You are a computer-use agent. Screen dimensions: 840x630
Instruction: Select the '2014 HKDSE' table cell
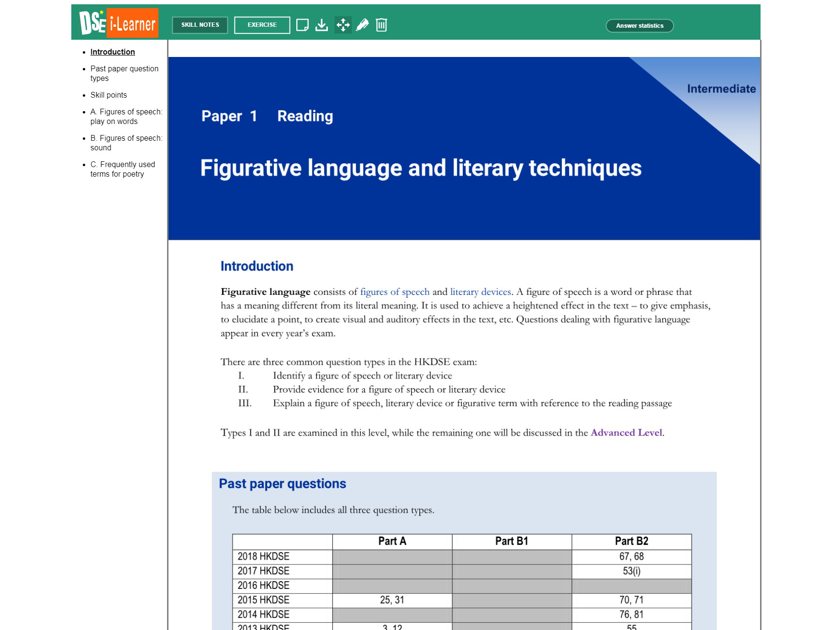coord(282,614)
